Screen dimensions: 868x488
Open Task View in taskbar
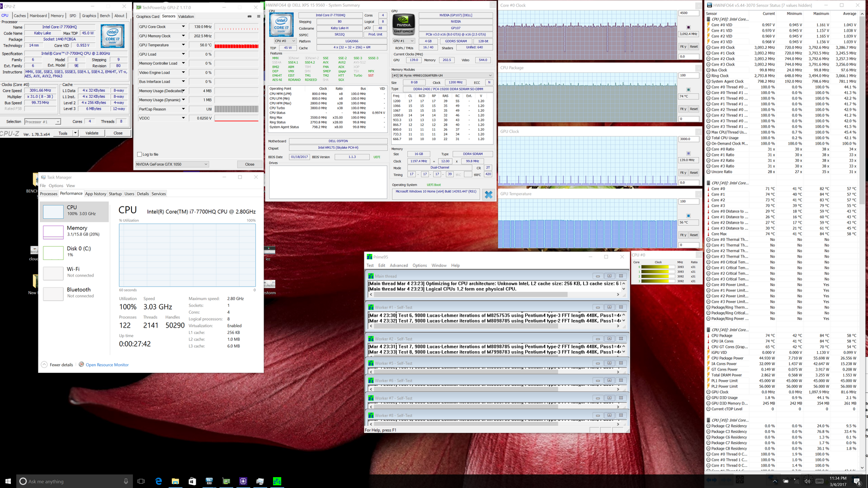coord(141,481)
